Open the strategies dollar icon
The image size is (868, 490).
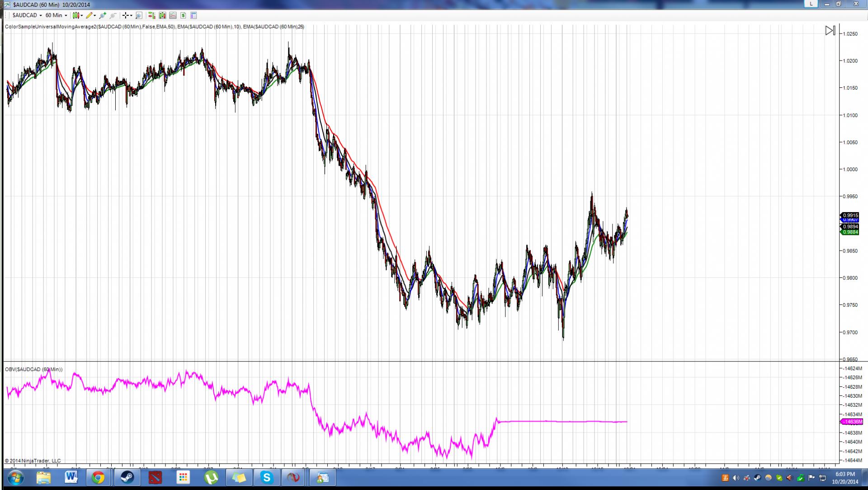point(183,15)
